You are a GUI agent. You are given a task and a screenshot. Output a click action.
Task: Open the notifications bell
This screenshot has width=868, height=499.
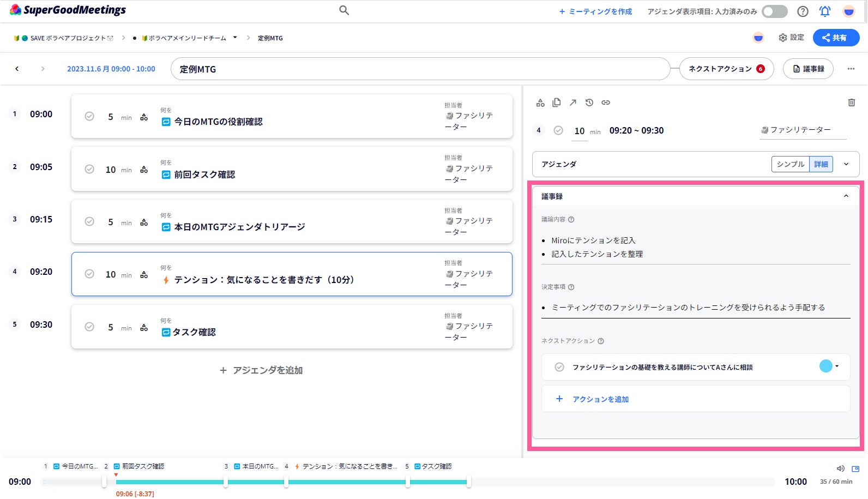[825, 11]
